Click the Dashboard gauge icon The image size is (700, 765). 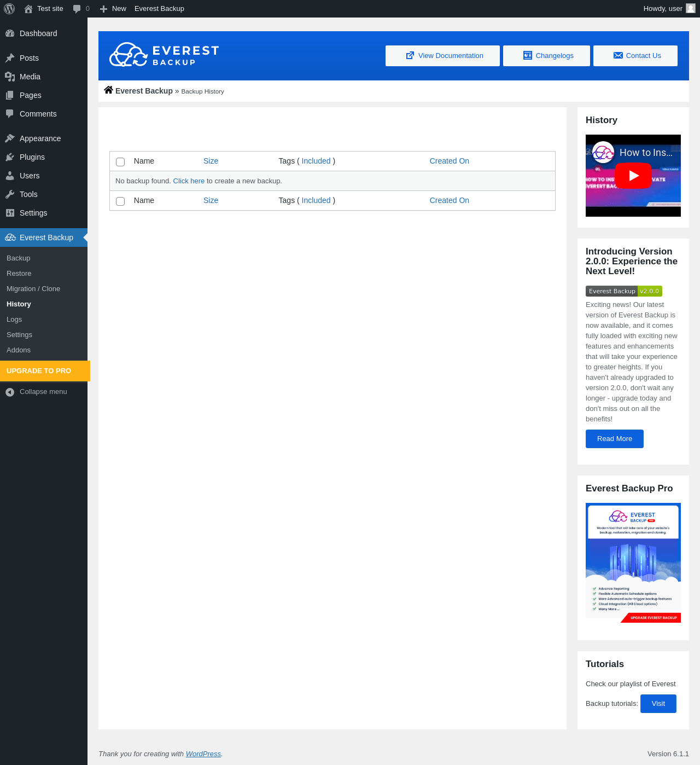10,33
